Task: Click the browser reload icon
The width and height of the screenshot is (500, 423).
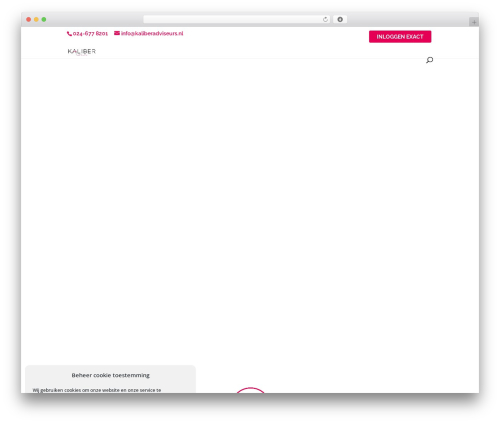Action: 325,20
